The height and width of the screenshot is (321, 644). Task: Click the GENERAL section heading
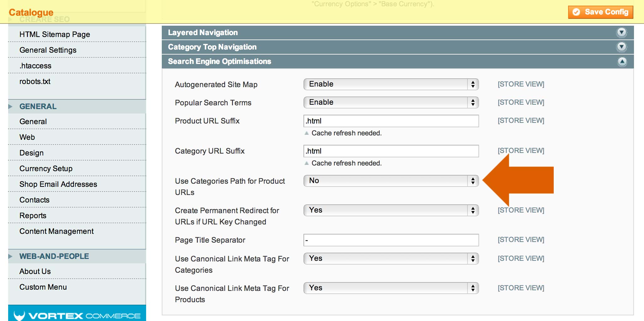(x=77, y=106)
